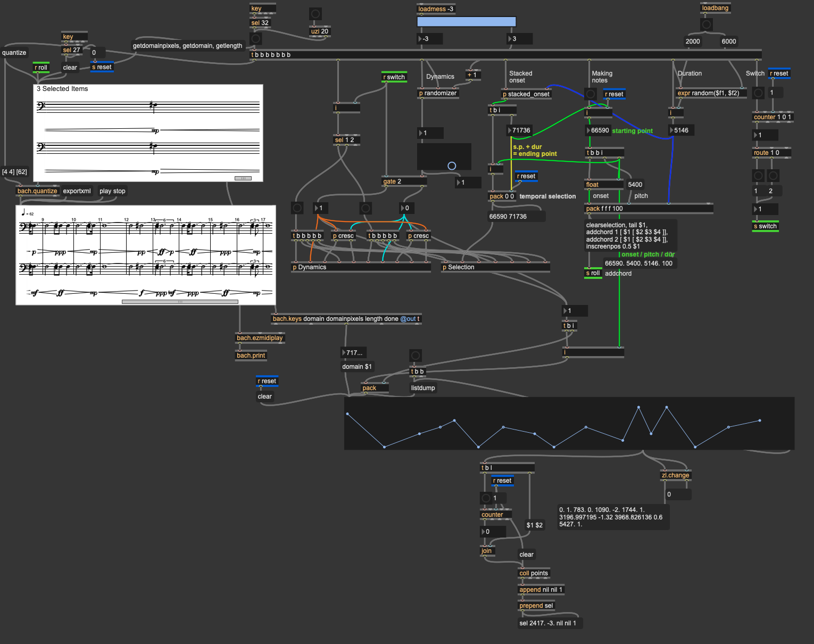
Task: Click the bang beside r reset under Making notes
Action: point(591,94)
